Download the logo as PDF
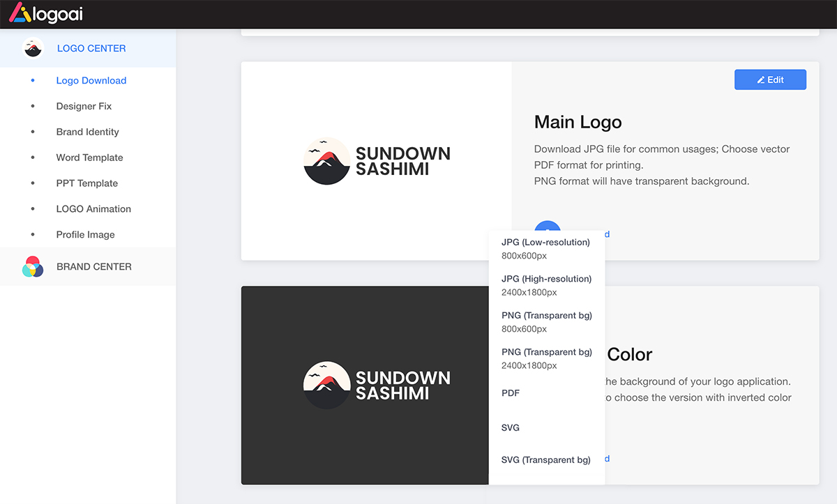 coord(511,393)
